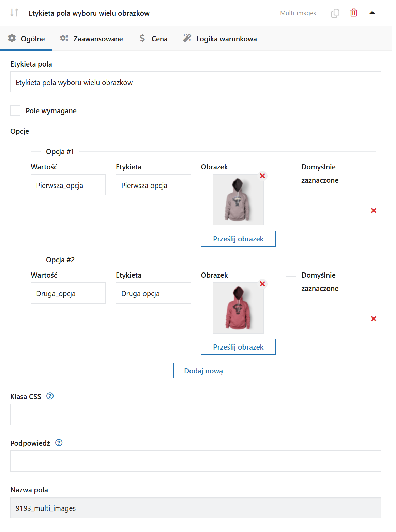
Task: Enable the Pole wymagane checkbox
Action: [15, 110]
